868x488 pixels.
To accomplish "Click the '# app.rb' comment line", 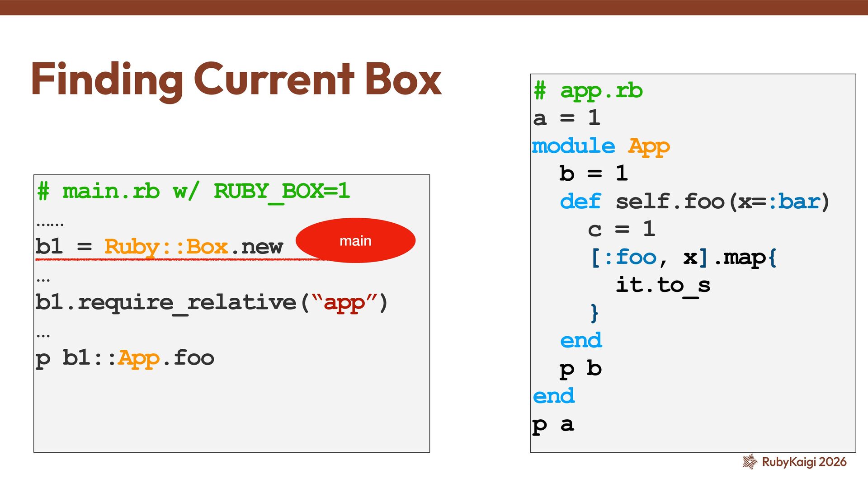I will (x=588, y=91).
